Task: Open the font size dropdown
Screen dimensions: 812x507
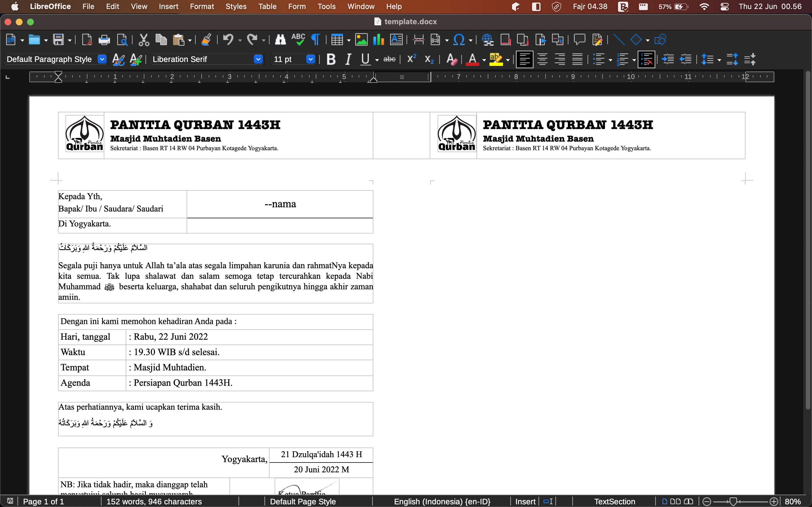Action: [x=310, y=59]
